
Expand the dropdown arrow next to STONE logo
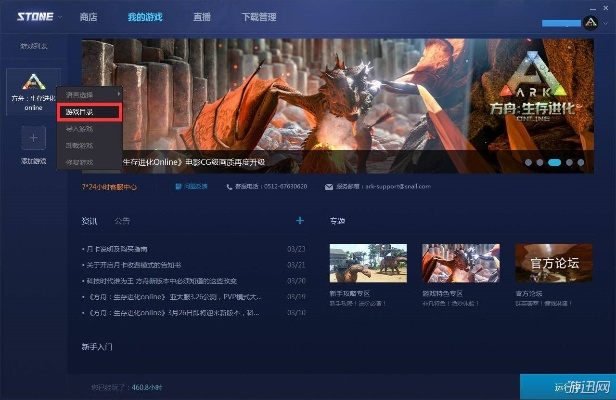pos(60,17)
